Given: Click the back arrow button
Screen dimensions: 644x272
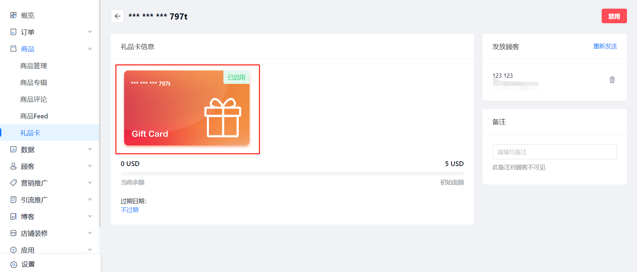Looking at the screenshot, I should [x=117, y=16].
